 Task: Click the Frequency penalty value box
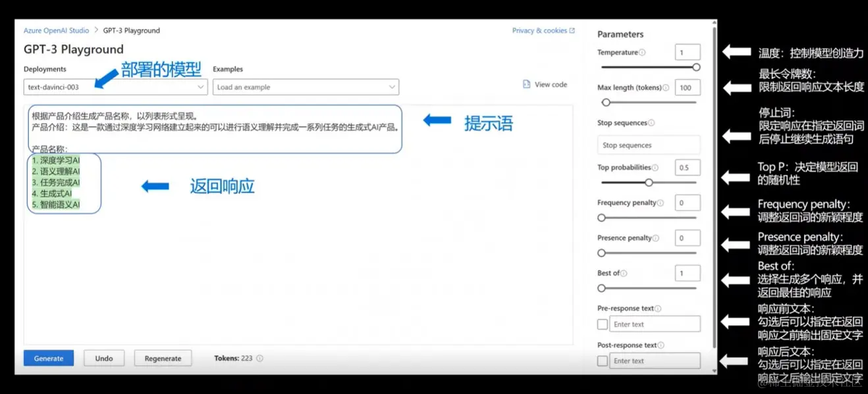688,203
